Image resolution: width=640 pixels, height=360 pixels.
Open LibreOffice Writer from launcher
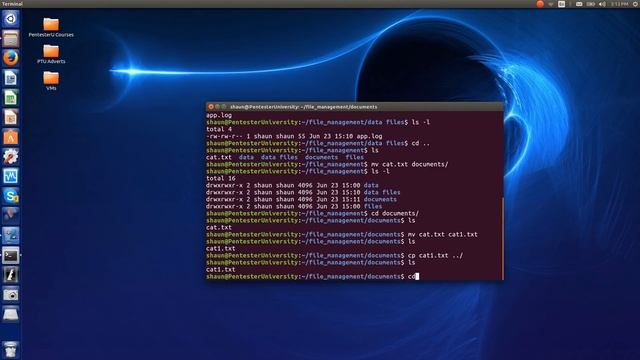click(x=11, y=78)
